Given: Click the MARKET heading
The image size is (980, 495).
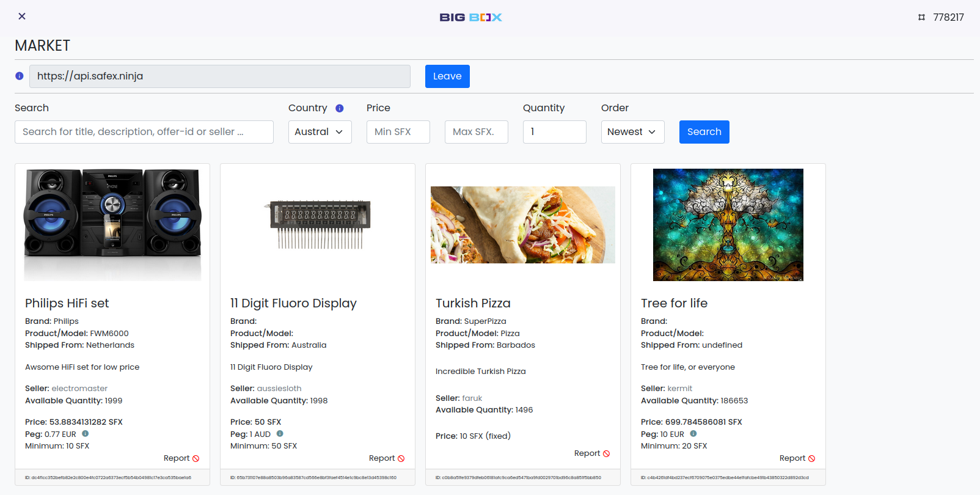Looking at the screenshot, I should 42,46.
